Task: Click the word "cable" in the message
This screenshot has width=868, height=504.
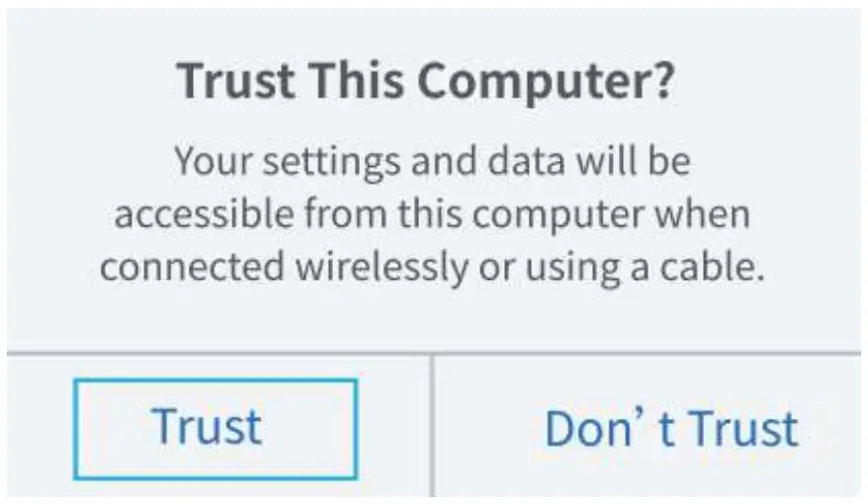Action: tap(714, 269)
